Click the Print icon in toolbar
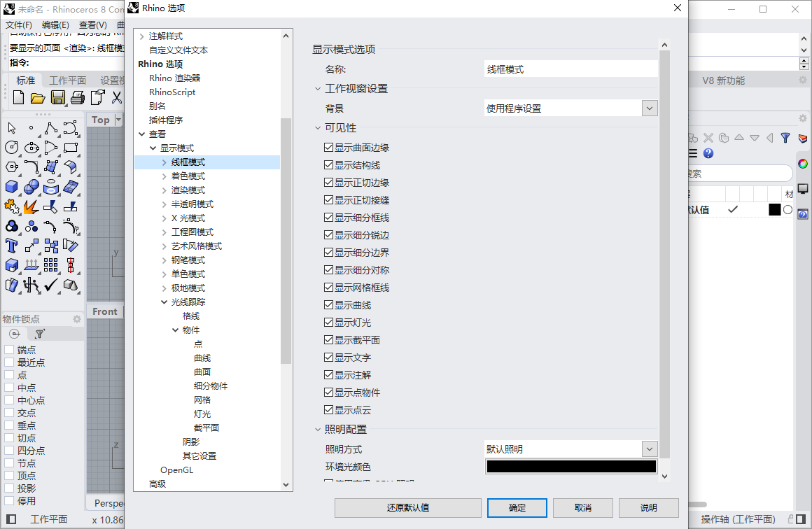812x529 pixels. pos(77,97)
